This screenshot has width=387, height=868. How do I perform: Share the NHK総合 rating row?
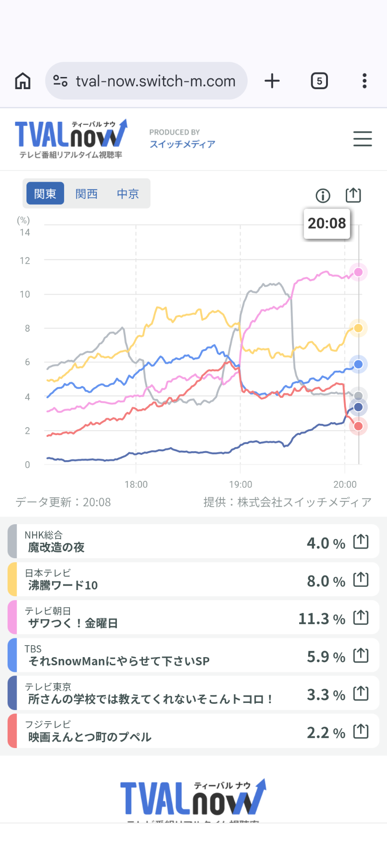tap(361, 542)
